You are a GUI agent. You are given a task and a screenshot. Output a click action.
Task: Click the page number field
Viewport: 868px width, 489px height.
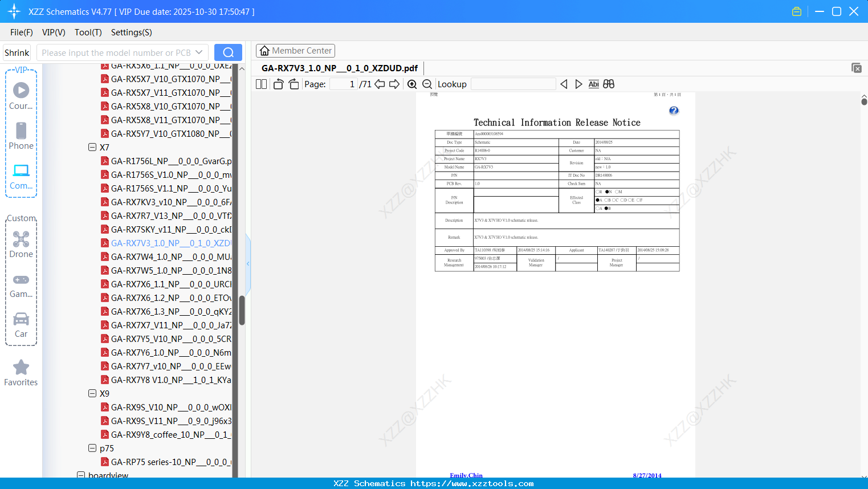pyautogui.click(x=343, y=84)
